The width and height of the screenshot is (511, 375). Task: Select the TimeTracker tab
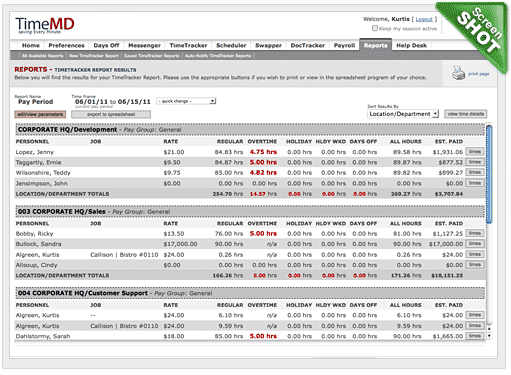[x=188, y=45]
